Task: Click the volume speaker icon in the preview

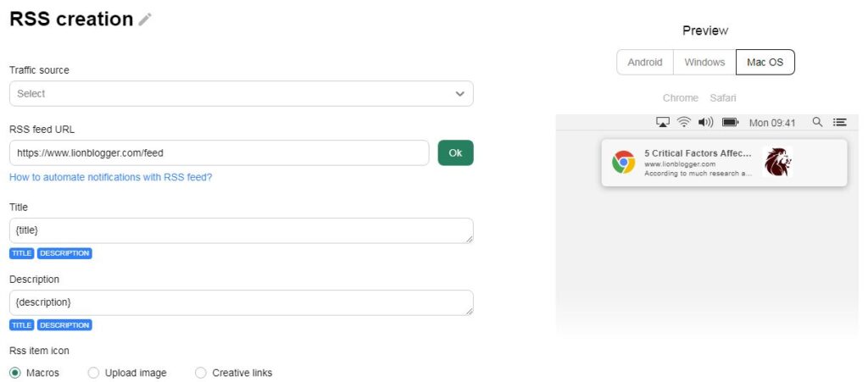Action: [x=705, y=123]
